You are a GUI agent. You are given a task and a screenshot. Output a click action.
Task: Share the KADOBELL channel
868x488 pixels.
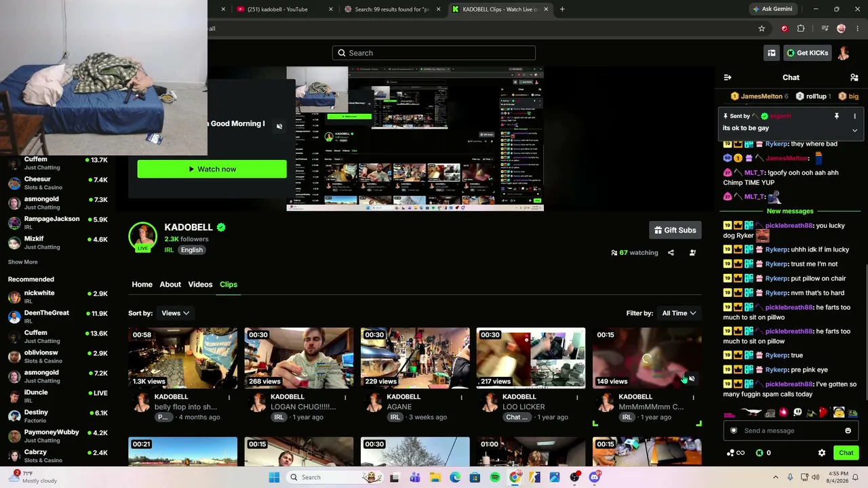click(x=671, y=253)
